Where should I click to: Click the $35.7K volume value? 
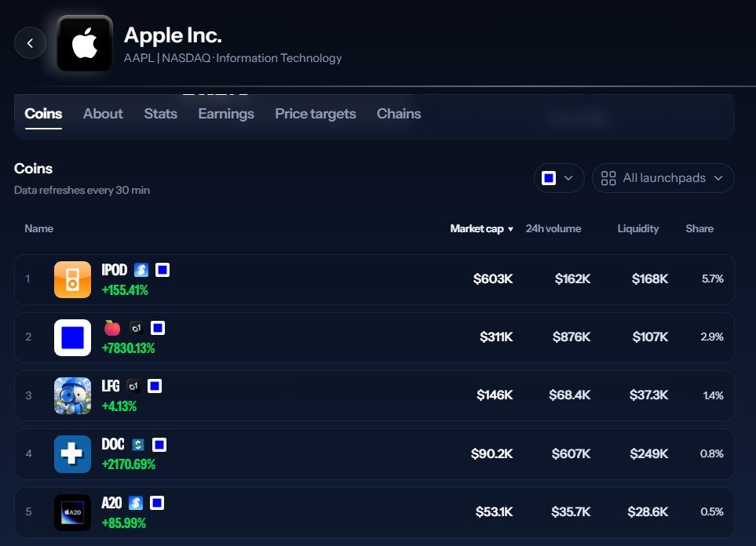pos(571,511)
